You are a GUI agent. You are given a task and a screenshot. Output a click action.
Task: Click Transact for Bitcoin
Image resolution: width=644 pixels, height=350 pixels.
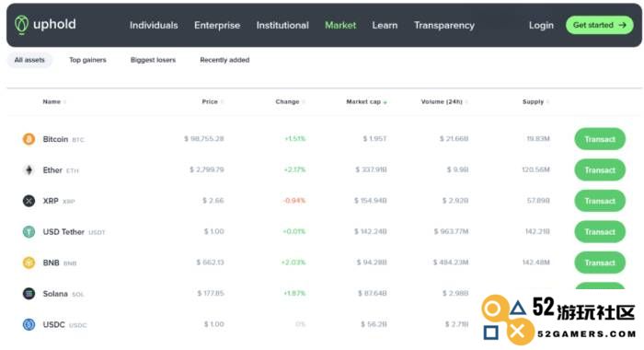600,139
